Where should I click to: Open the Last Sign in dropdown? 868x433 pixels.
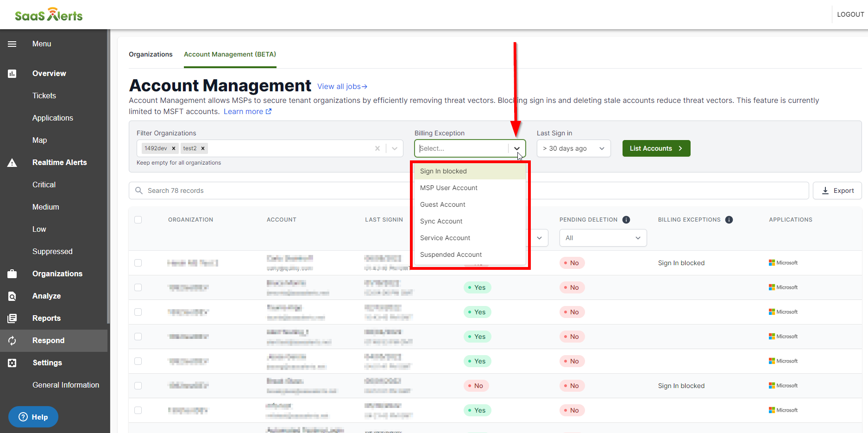point(574,148)
